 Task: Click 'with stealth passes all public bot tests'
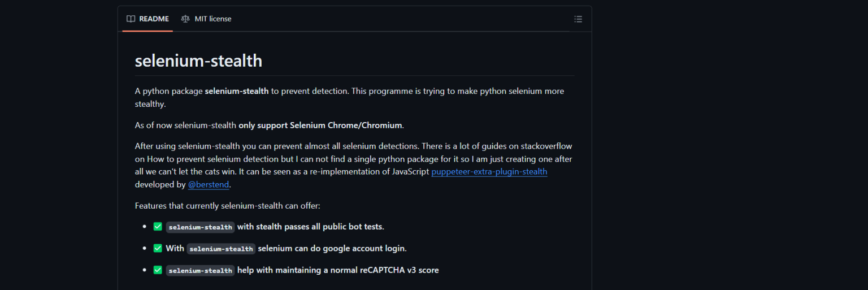pyautogui.click(x=310, y=227)
